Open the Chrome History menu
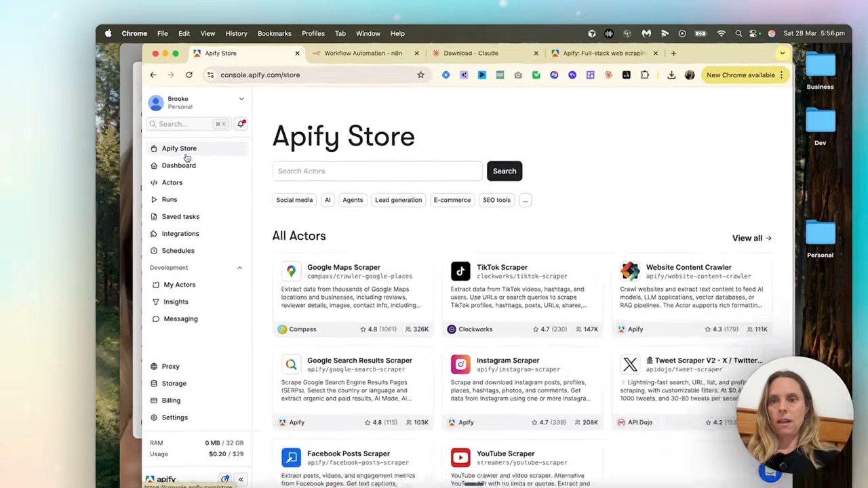This screenshot has width=868, height=488. (236, 33)
